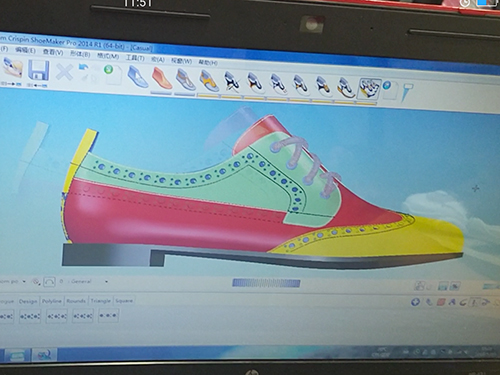Image resolution: width=500 pixels, height=375 pixels.
Task: Click the sandal with yellow straps icon
Action: click(x=209, y=81)
